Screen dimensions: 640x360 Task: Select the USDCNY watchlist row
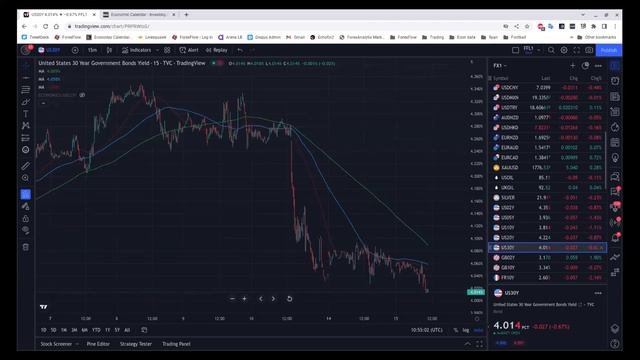coord(547,87)
